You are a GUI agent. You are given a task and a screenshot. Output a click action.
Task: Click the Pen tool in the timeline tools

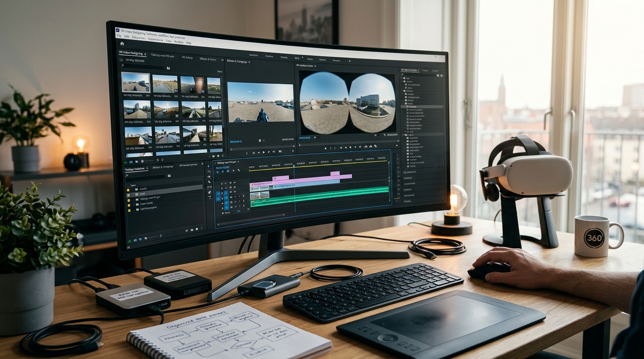[x=209, y=192]
